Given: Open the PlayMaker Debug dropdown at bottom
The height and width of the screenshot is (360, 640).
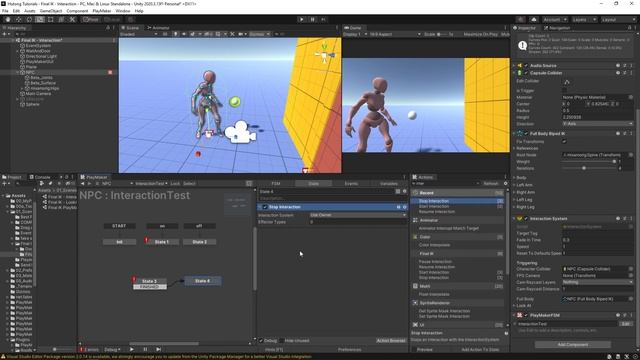Looking at the screenshot, I should pos(112,349).
